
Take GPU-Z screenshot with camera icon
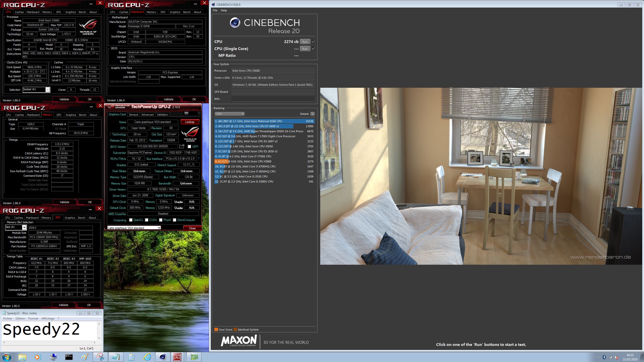pyautogui.click(x=186, y=113)
